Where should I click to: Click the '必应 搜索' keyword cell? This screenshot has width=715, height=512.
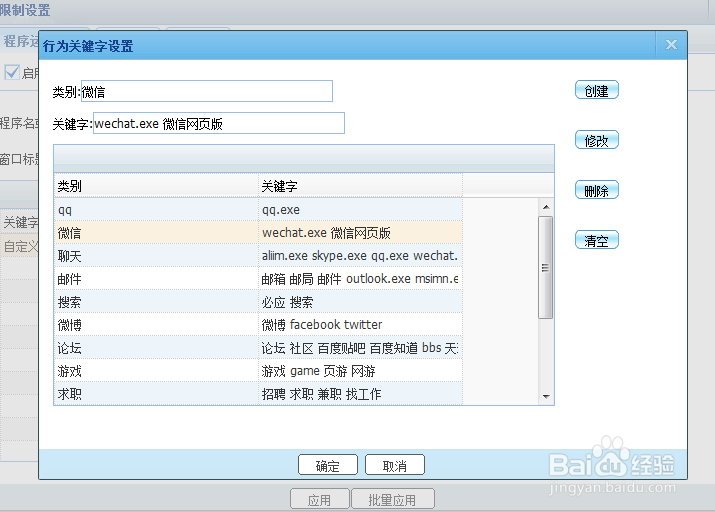point(360,302)
